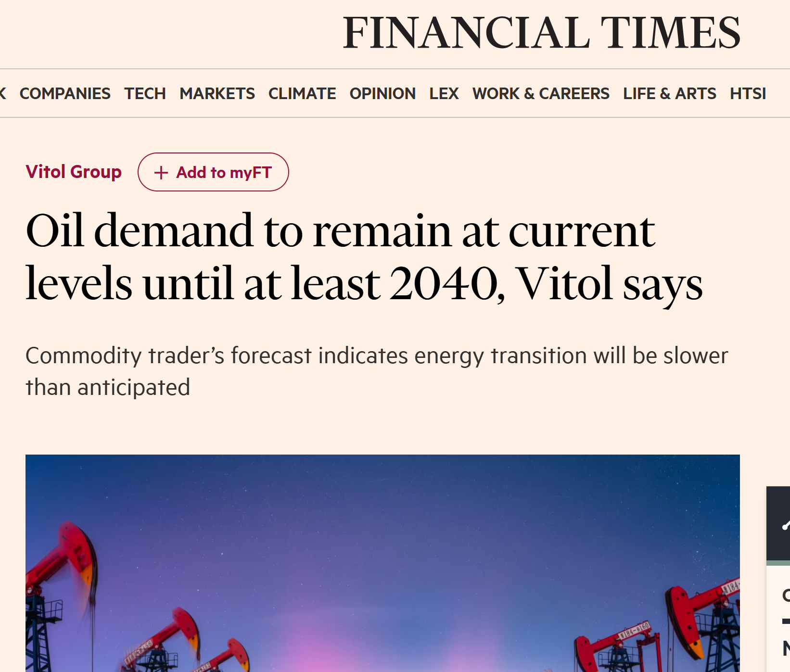This screenshot has width=790, height=672.
Task: Click the chart icon in the dark sidebar card
Action: pos(785,525)
